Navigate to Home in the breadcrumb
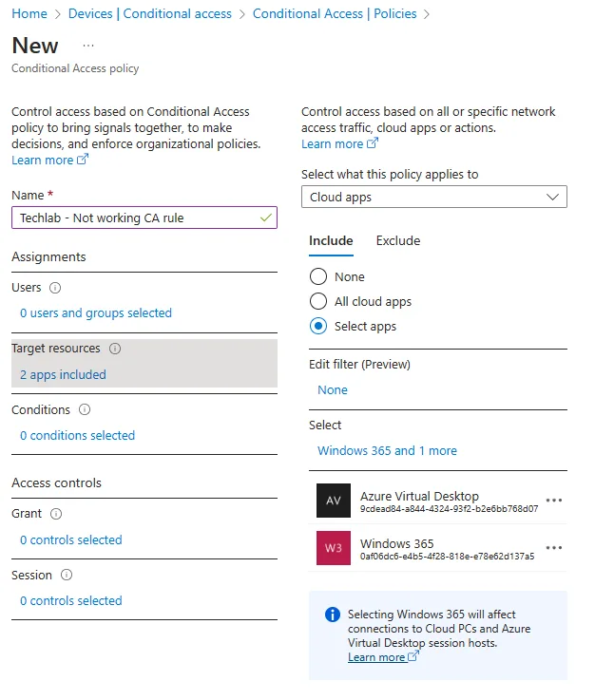 (x=29, y=14)
